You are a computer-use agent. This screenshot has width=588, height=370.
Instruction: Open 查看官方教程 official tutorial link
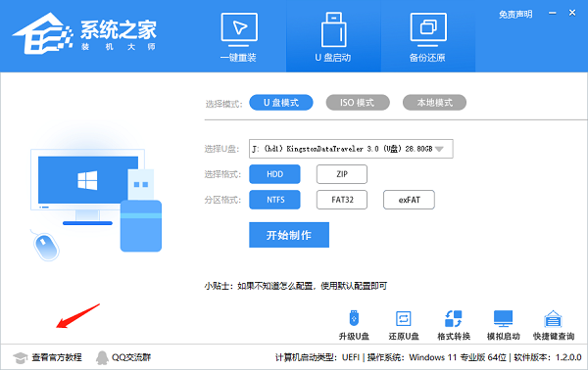pyautogui.click(x=48, y=357)
